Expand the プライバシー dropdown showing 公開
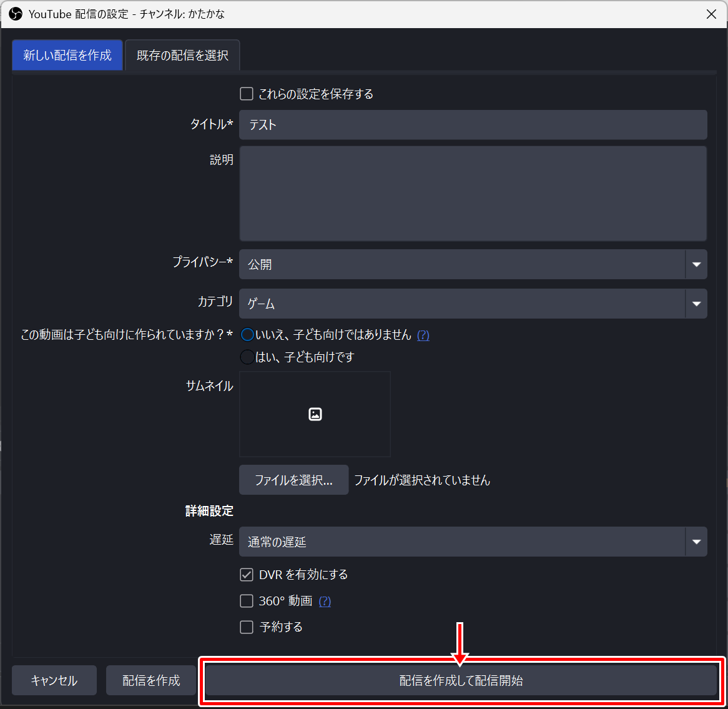Screen dimensions: 728x709 click(x=473, y=264)
